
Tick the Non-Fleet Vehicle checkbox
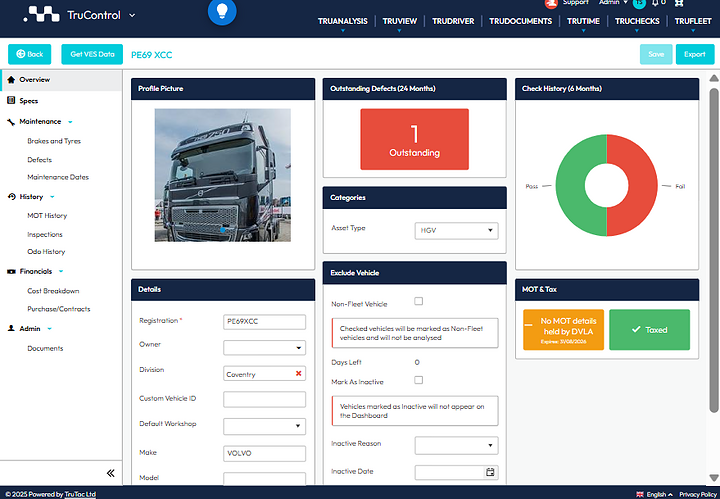click(x=418, y=301)
